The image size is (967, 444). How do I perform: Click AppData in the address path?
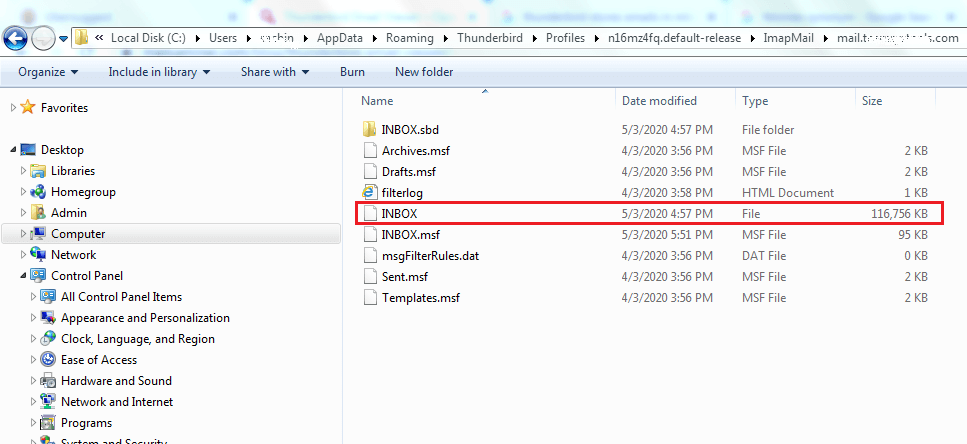click(340, 38)
